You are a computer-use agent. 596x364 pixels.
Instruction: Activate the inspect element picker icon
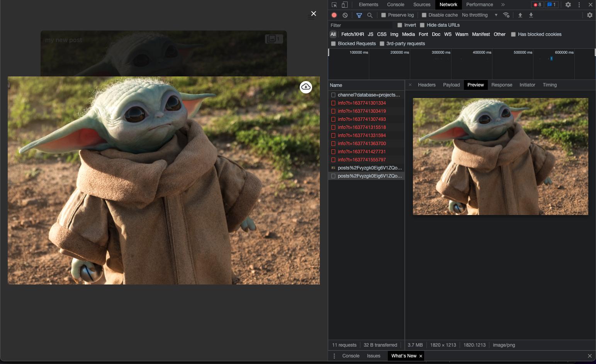coord(335,5)
